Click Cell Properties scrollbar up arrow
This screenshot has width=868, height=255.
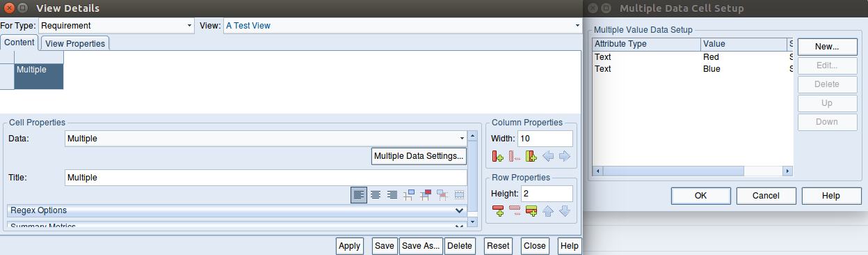[x=473, y=136]
